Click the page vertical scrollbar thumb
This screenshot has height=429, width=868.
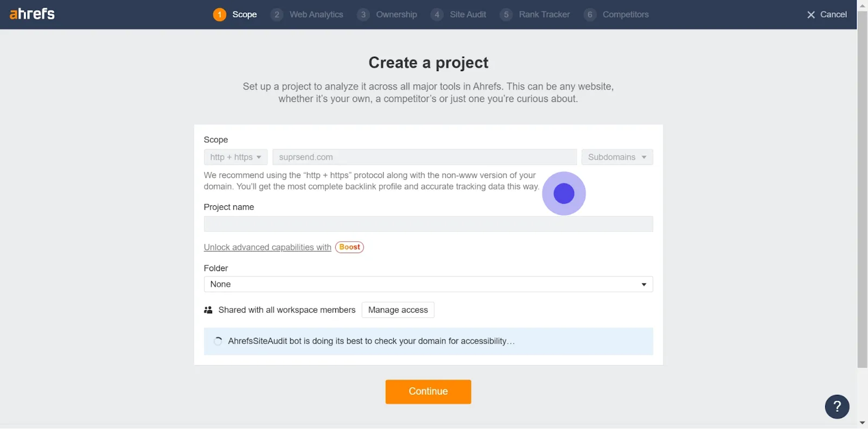(863, 189)
